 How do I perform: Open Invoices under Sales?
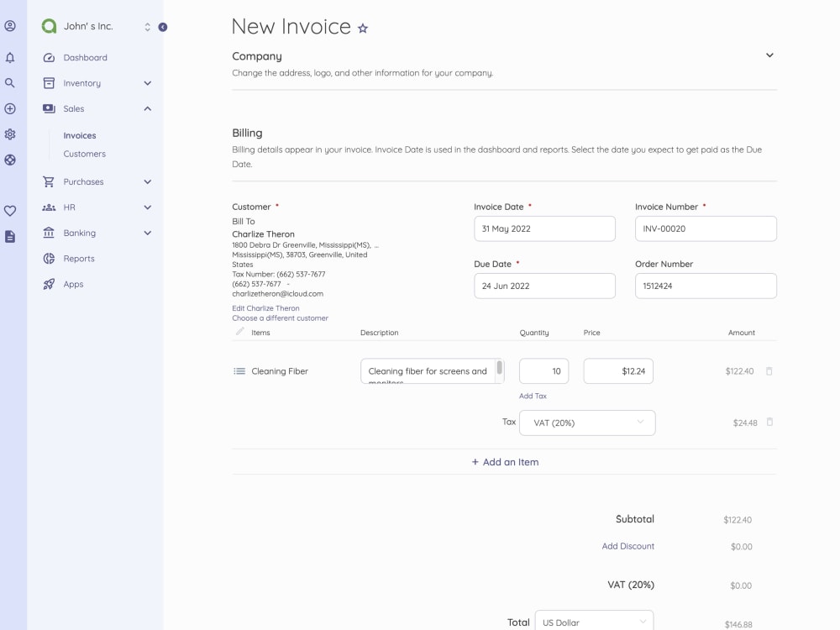point(79,135)
